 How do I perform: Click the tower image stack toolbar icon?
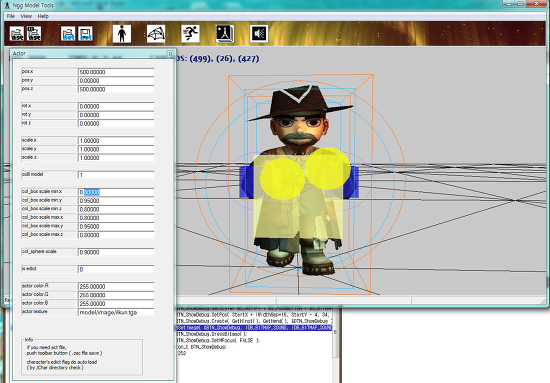(224, 34)
